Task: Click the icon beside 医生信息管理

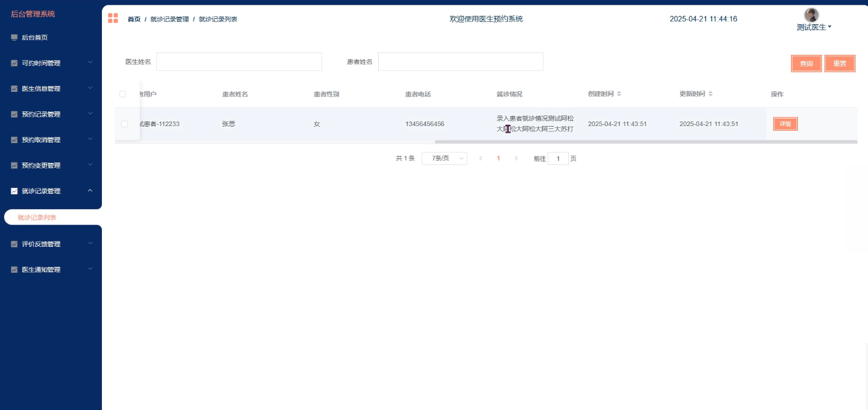Action: pos(14,88)
